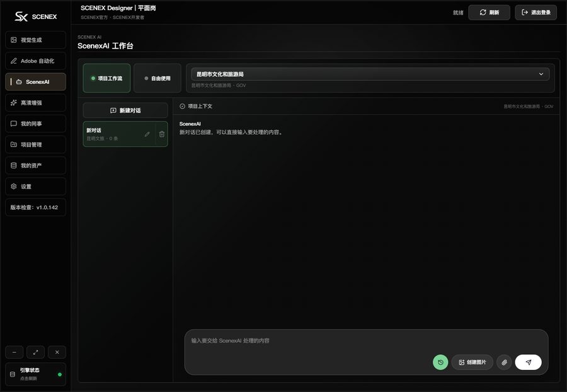
Task: Click the green history clock icon
Action: [x=440, y=362]
